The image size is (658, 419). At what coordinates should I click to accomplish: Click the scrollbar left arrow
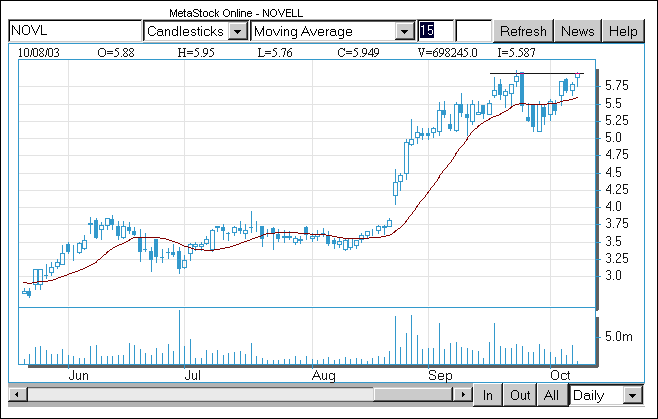(17, 394)
